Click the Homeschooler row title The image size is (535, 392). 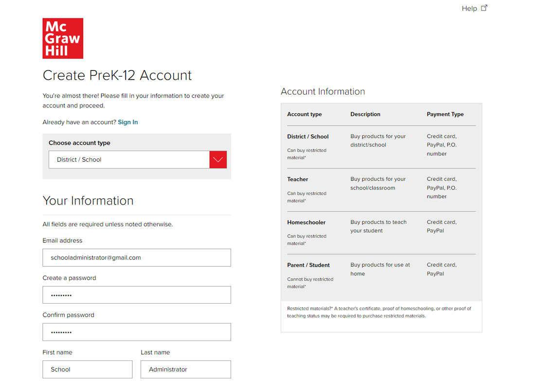pos(306,222)
